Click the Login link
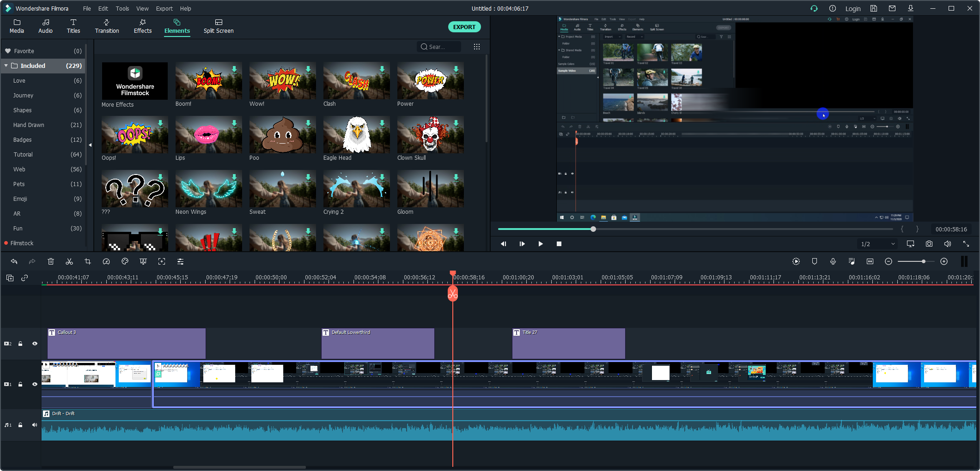 click(852, 8)
